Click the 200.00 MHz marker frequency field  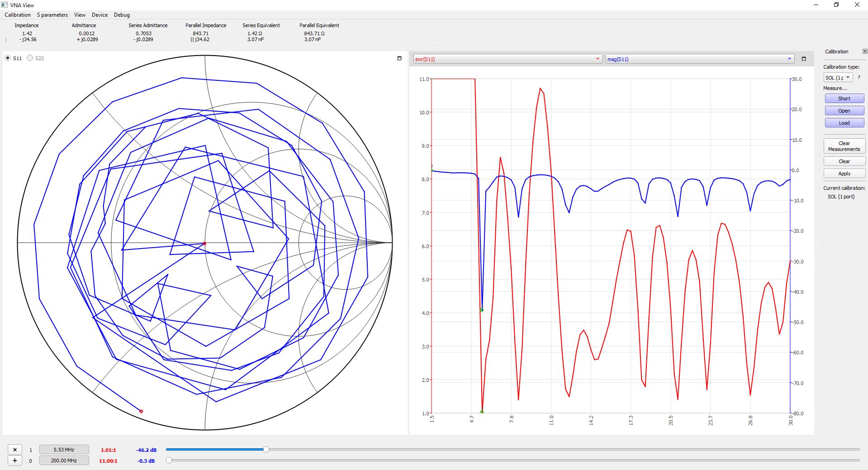click(64, 461)
